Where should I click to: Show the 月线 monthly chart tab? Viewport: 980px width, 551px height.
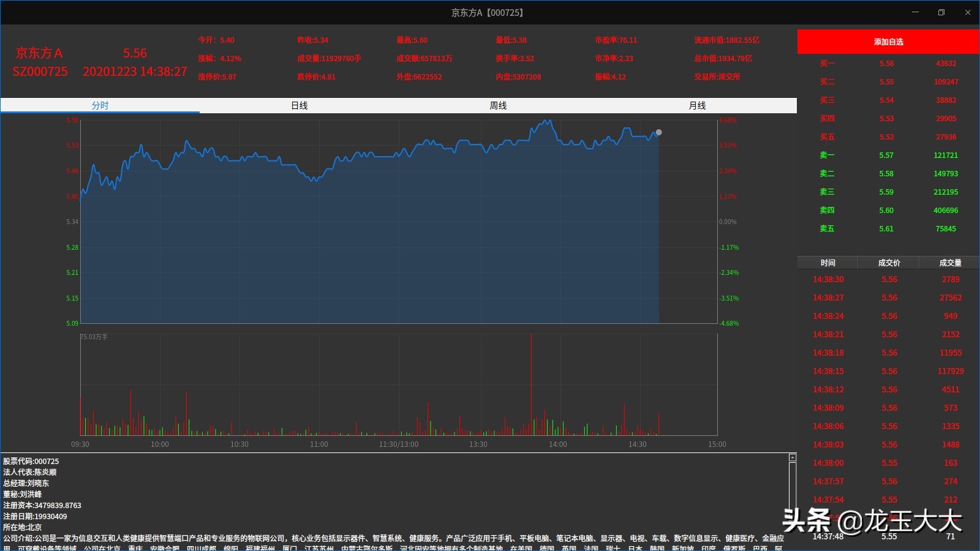coord(697,105)
